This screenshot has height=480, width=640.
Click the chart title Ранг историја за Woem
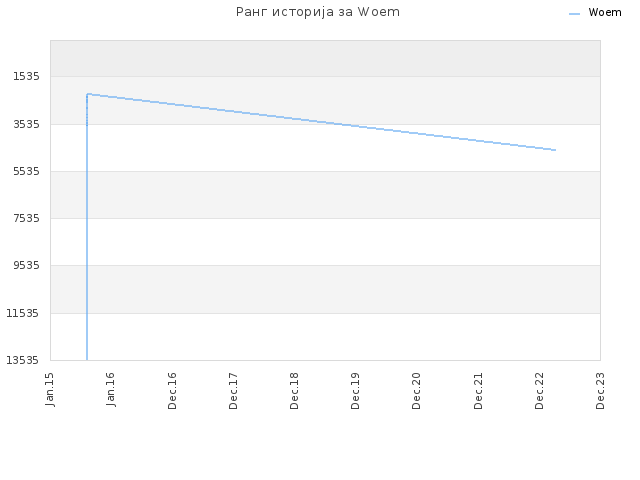pyautogui.click(x=318, y=12)
